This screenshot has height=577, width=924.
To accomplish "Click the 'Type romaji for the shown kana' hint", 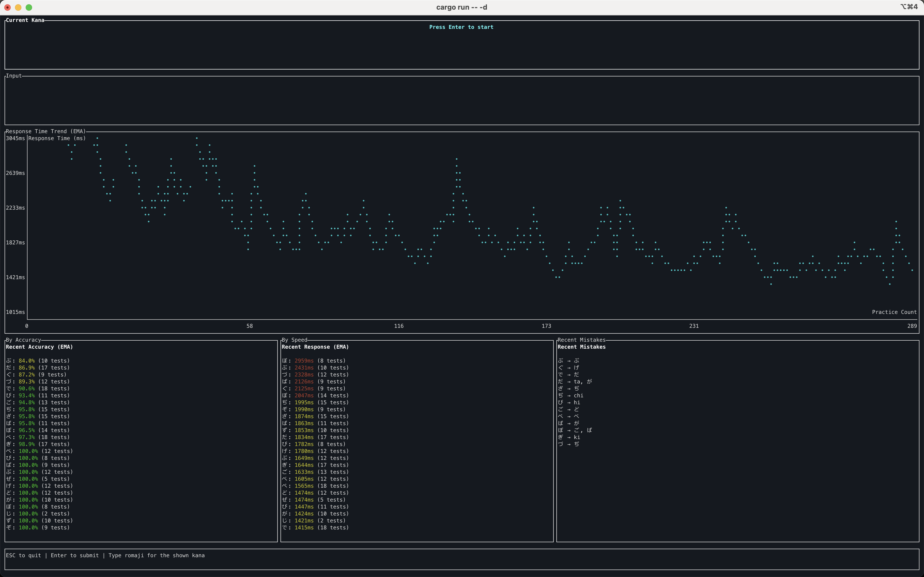I will (x=156, y=555).
